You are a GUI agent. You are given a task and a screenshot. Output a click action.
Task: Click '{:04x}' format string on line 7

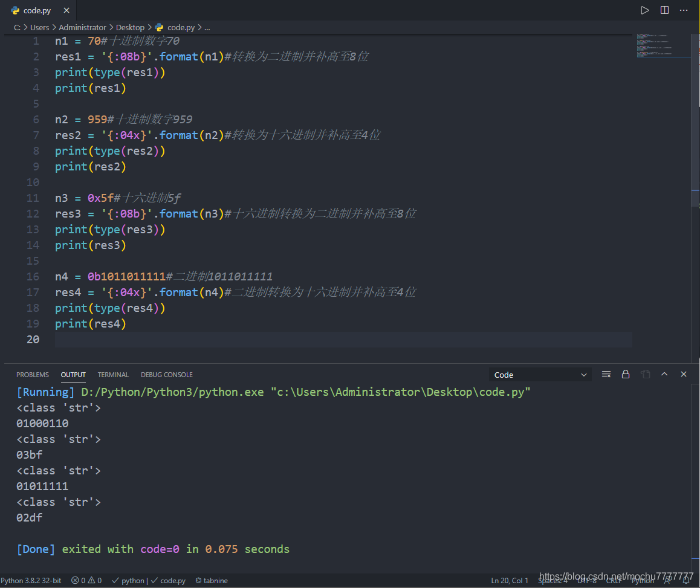[127, 135]
